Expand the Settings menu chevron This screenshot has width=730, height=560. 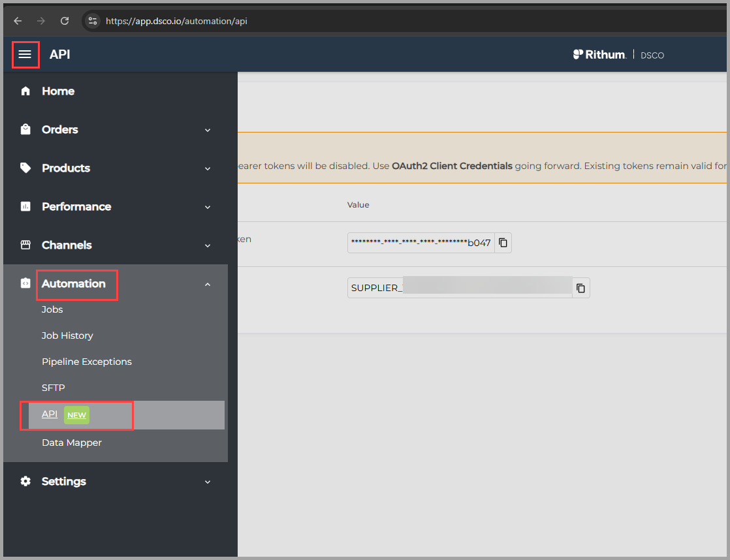tap(208, 482)
